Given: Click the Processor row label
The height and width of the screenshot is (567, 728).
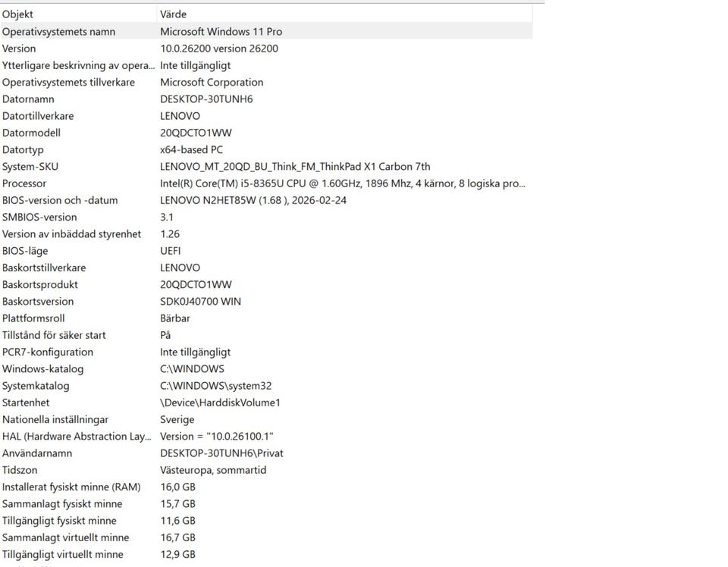Looking at the screenshot, I should pyautogui.click(x=24, y=183).
